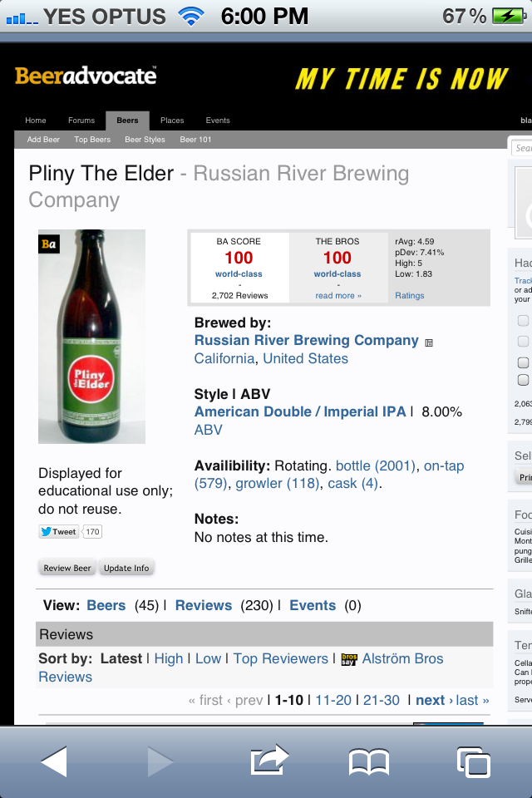
Task: Tick the third checkbox in right sidebar
Action: 524,362
